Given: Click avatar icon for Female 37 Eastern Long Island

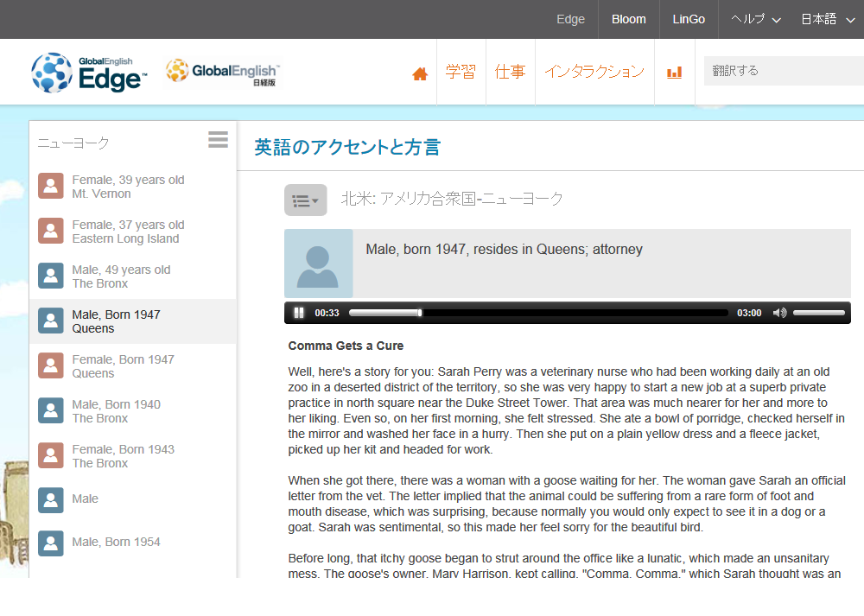Looking at the screenshot, I should coord(51,231).
